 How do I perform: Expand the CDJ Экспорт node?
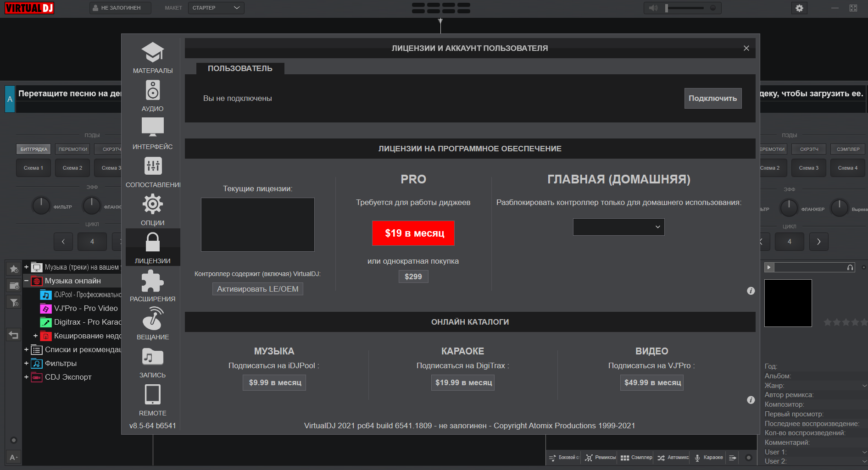coord(26,377)
